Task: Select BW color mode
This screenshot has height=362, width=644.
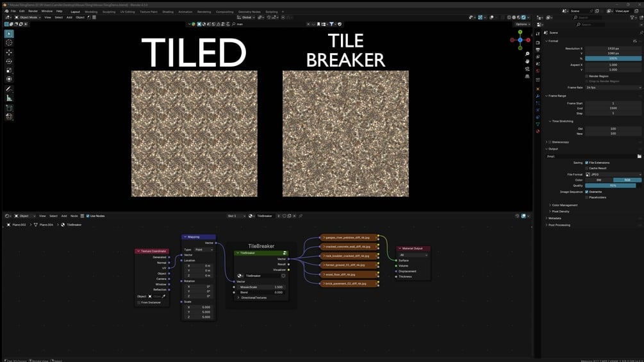Action: tap(599, 180)
